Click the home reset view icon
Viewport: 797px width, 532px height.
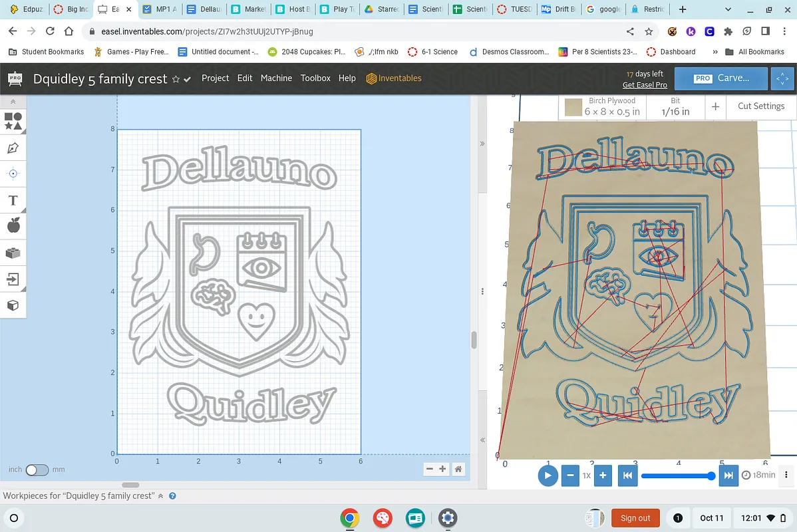(458, 469)
